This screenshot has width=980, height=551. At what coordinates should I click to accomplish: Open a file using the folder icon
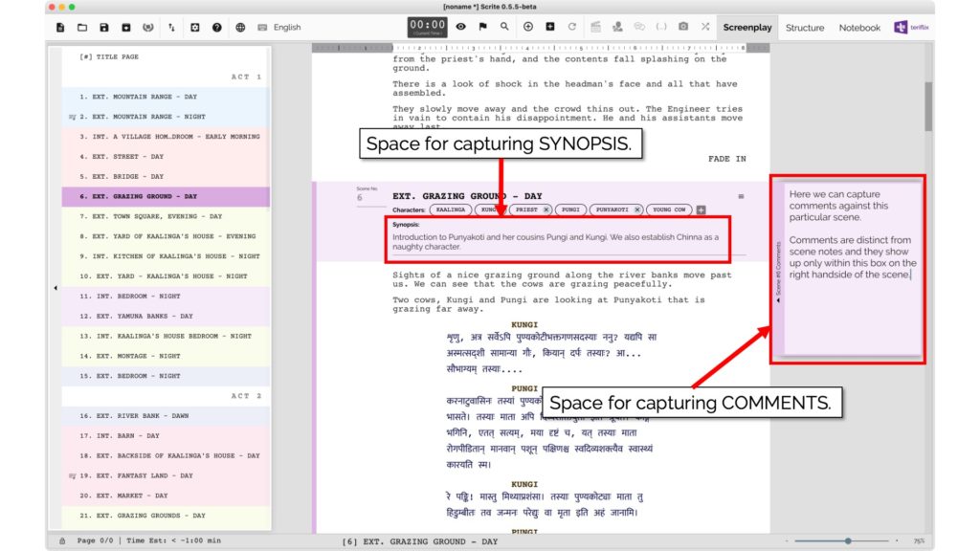(82, 28)
